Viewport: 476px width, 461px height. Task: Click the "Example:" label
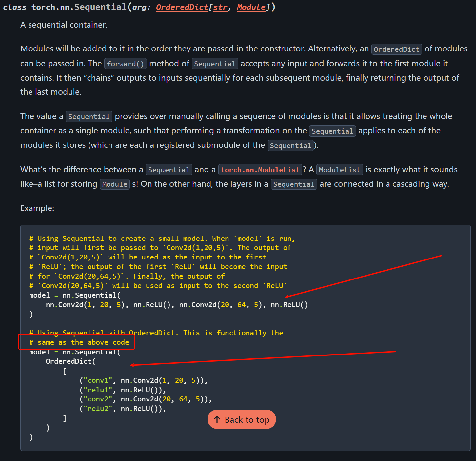pos(37,208)
